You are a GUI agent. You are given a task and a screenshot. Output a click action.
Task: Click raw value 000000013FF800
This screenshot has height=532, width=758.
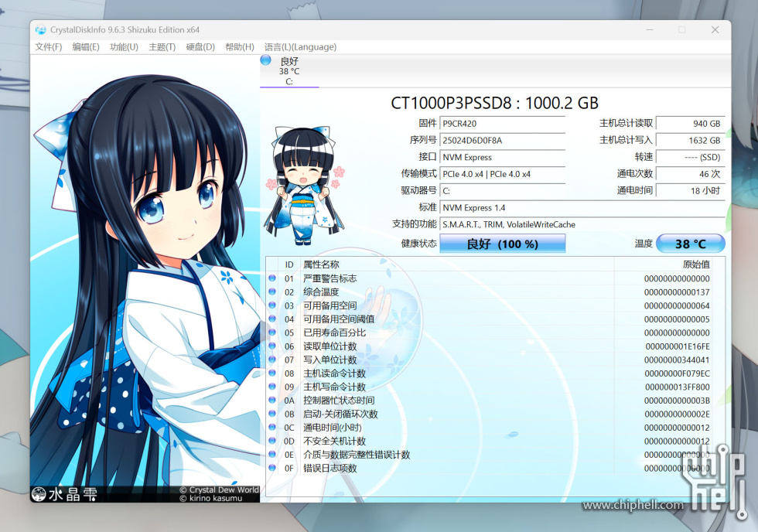click(x=678, y=387)
